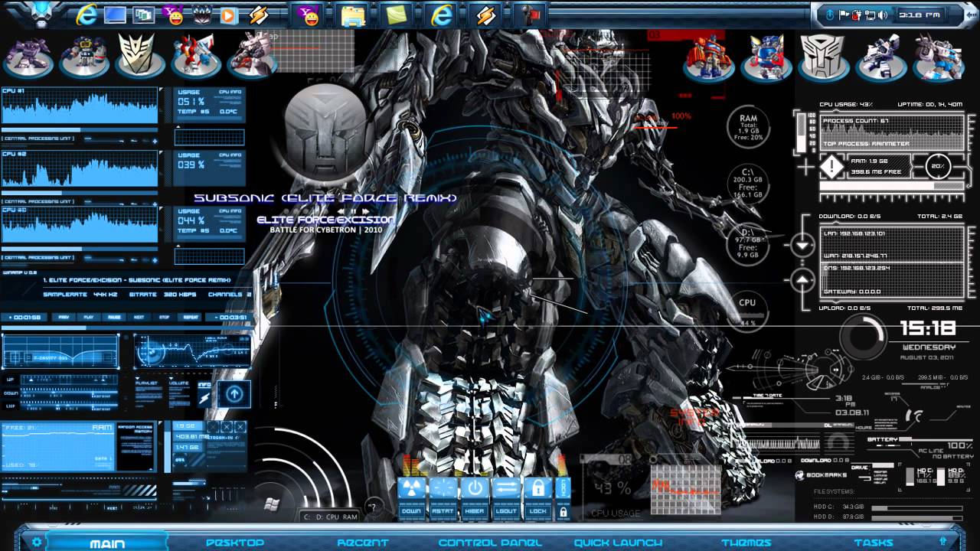
Task: Click small Decepticon icon in top bar
Action: click(202, 15)
